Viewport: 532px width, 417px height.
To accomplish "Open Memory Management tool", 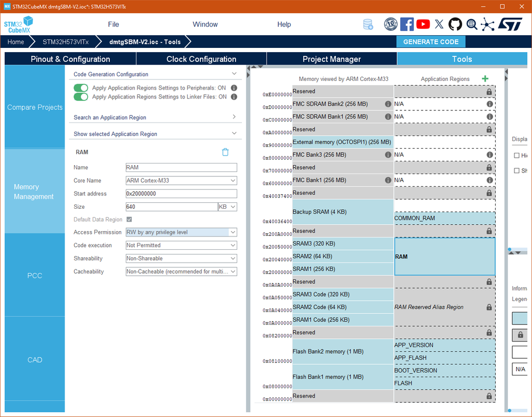I will click(35, 192).
